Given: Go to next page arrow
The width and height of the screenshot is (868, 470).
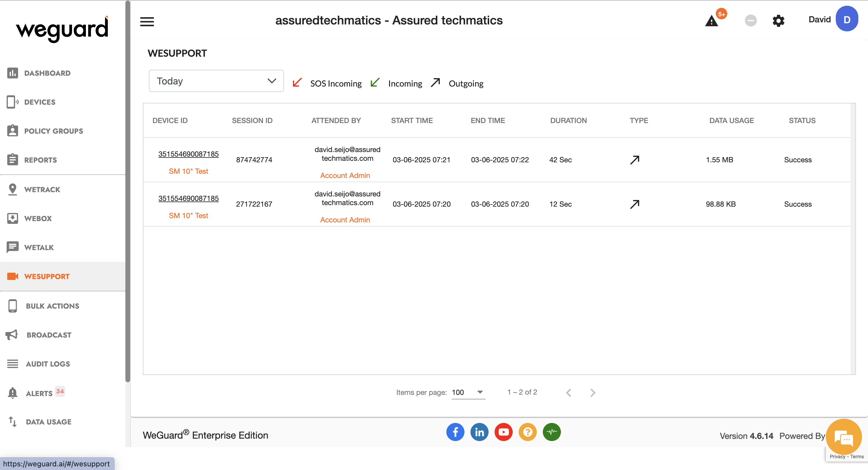Looking at the screenshot, I should pyautogui.click(x=593, y=392).
